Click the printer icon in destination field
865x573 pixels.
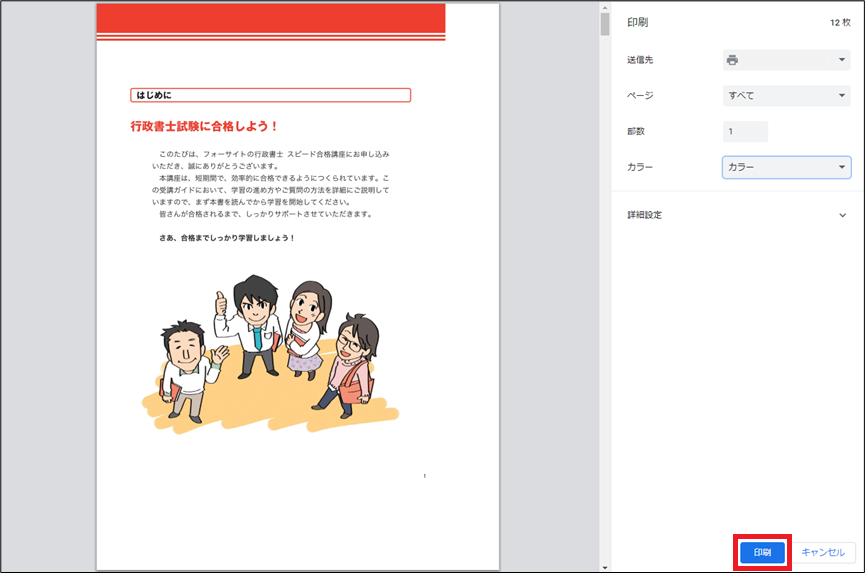coord(732,60)
